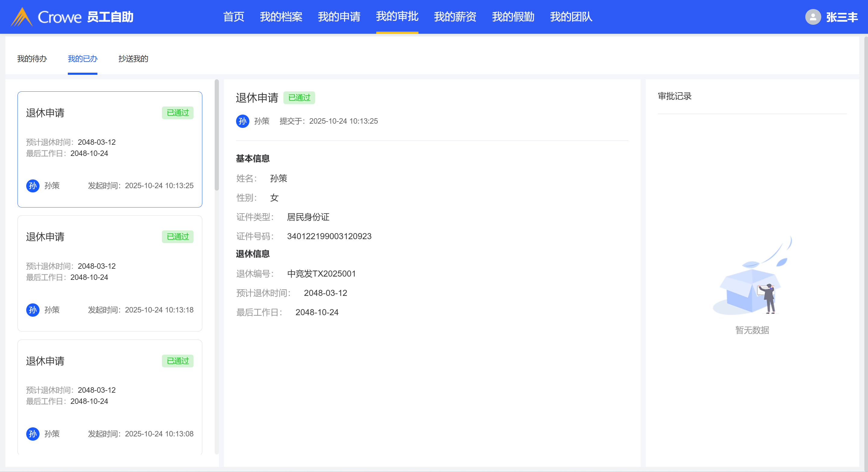
Task: Click 孙 avatar in detail header
Action: tap(242, 121)
